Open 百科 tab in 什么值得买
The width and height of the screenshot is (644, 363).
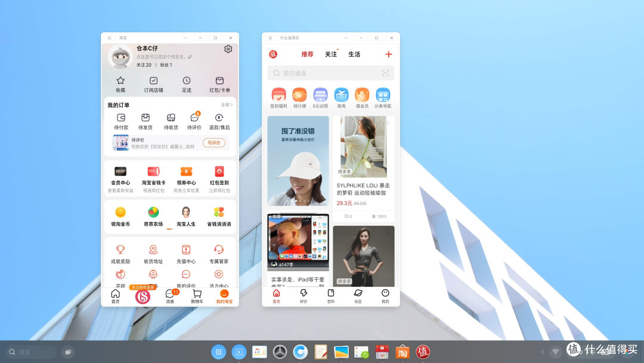[x=330, y=296]
